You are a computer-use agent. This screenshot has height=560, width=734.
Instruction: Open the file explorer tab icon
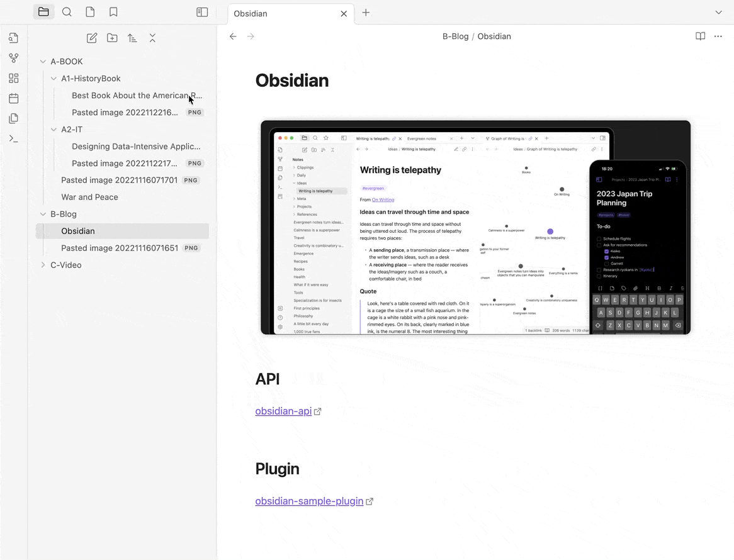click(43, 12)
